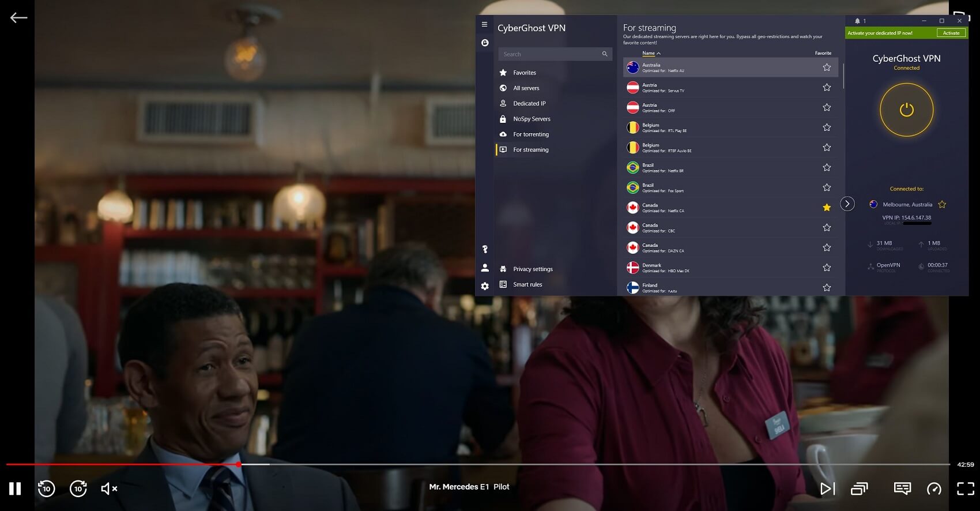Image resolution: width=980 pixels, height=511 pixels.
Task: Click the red playhead on the timeline
Action: pyautogui.click(x=239, y=464)
